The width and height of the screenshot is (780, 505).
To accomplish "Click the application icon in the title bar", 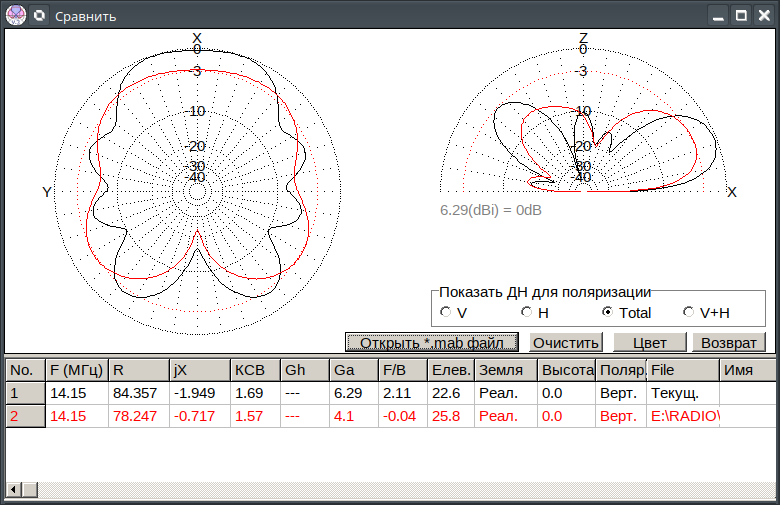I will coord(15,15).
